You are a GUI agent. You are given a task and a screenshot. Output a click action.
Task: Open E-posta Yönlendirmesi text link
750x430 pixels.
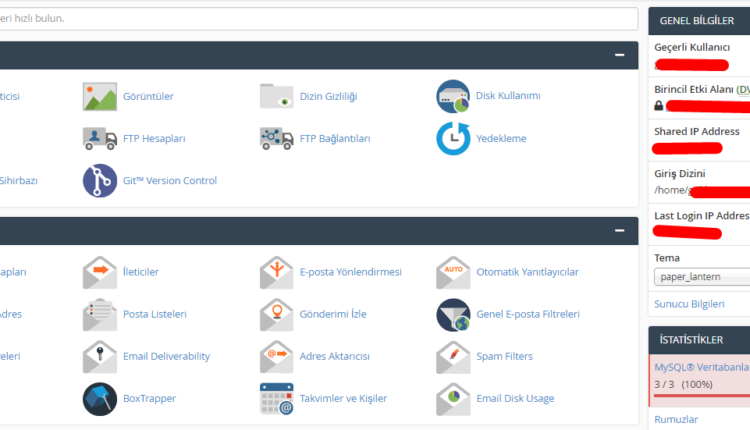[x=351, y=272]
